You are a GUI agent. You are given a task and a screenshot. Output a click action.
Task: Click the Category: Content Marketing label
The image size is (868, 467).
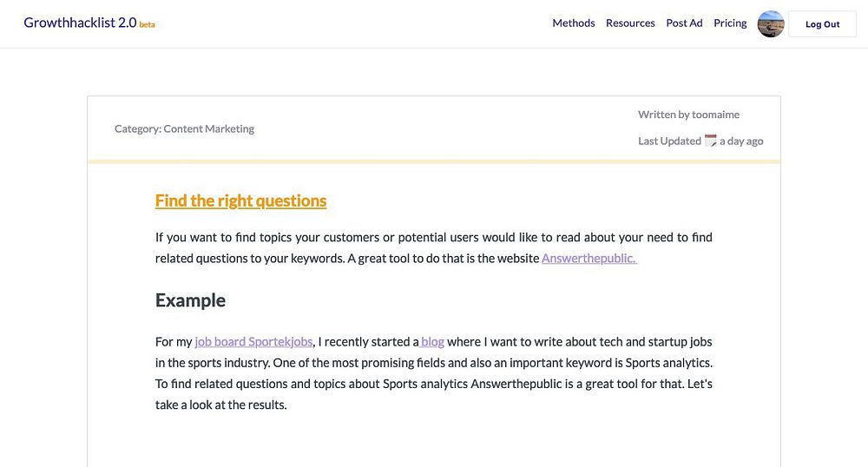(184, 128)
